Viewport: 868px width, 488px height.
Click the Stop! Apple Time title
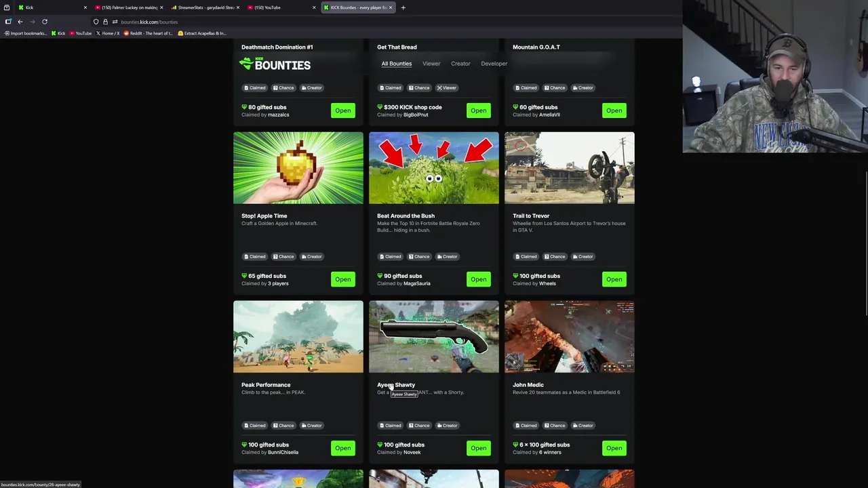264,216
